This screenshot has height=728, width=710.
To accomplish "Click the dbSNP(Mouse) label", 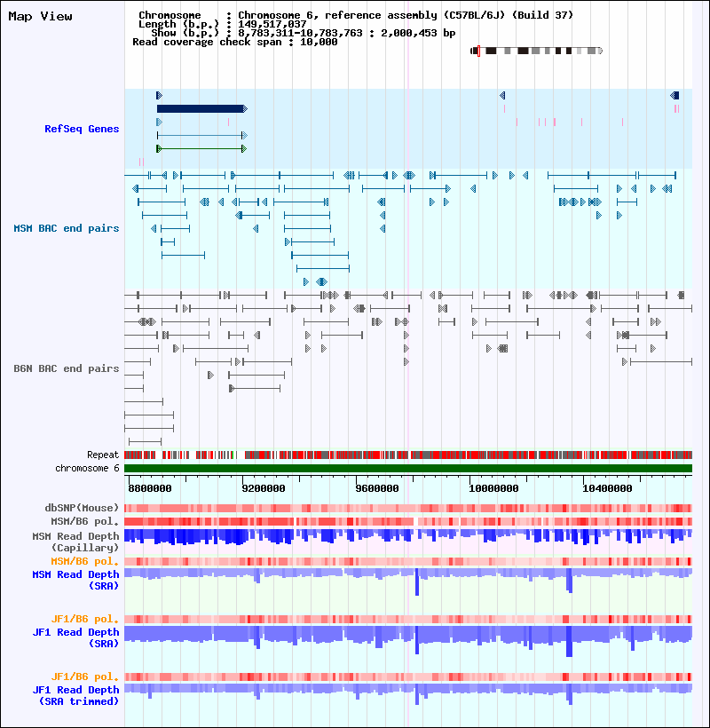I will click(82, 508).
